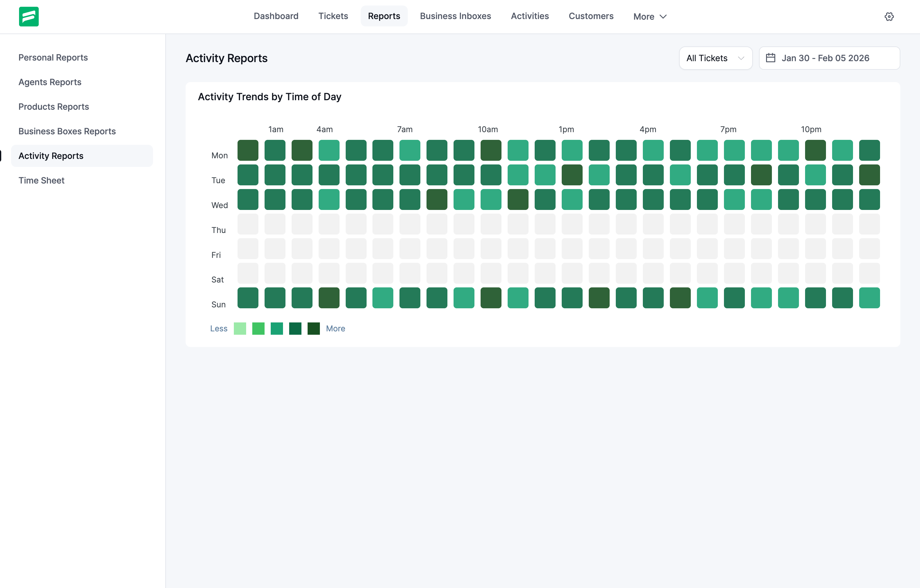Navigate to the Customers tab
The height and width of the screenshot is (588, 920).
pyautogui.click(x=591, y=16)
